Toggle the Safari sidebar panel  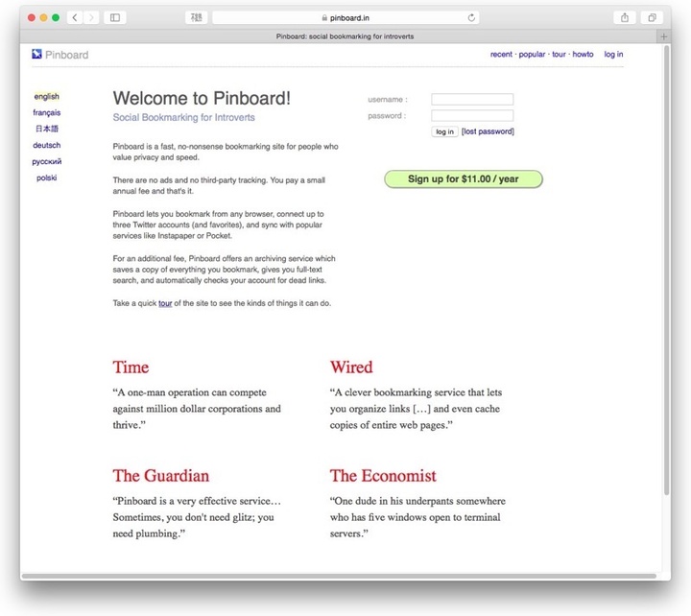point(115,17)
